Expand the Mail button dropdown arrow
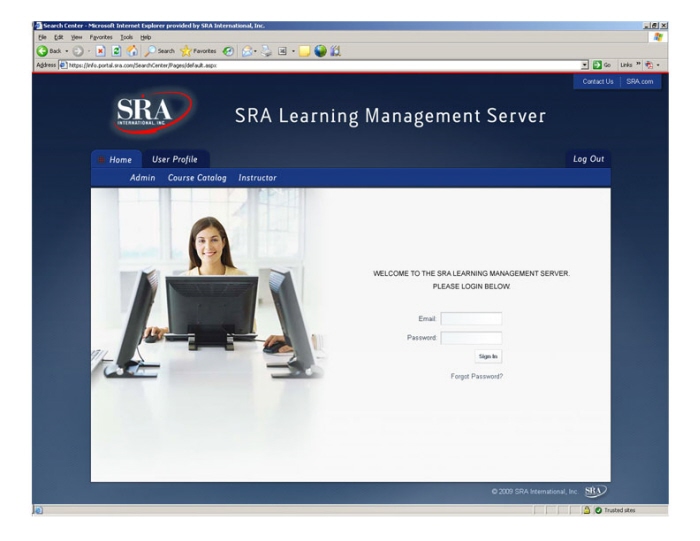The image size is (700, 541). (x=255, y=51)
